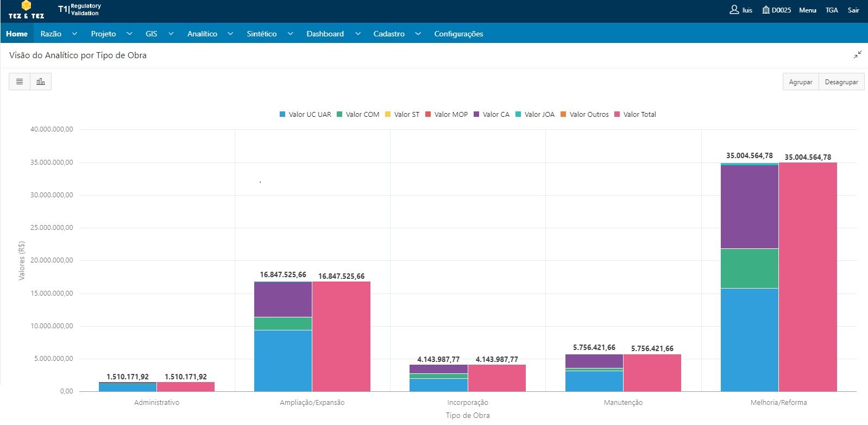868x425 pixels.
Task: Open the Projeto menu chevron
Action: [129, 34]
